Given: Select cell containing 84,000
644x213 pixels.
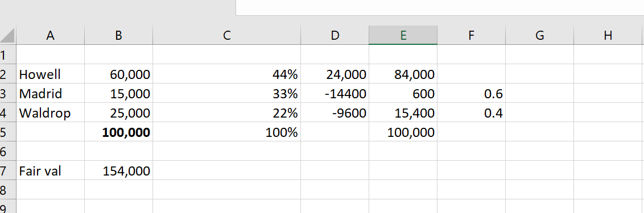Looking at the screenshot, I should (x=403, y=74).
